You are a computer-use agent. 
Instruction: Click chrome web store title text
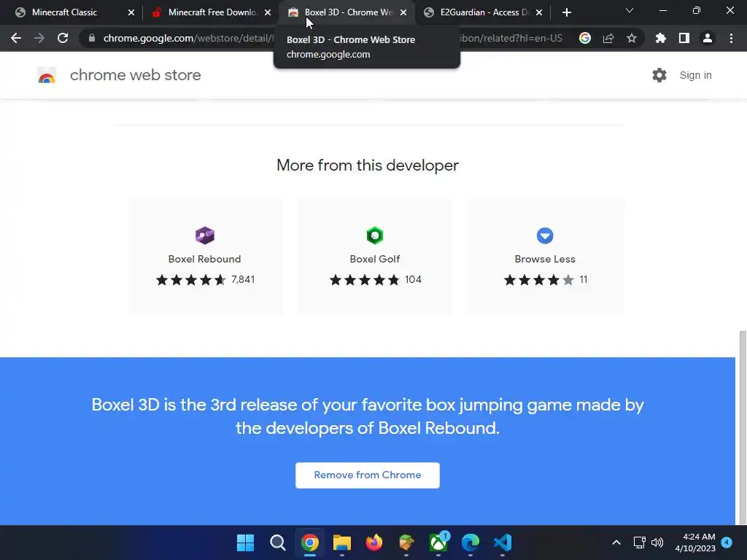pos(135,75)
